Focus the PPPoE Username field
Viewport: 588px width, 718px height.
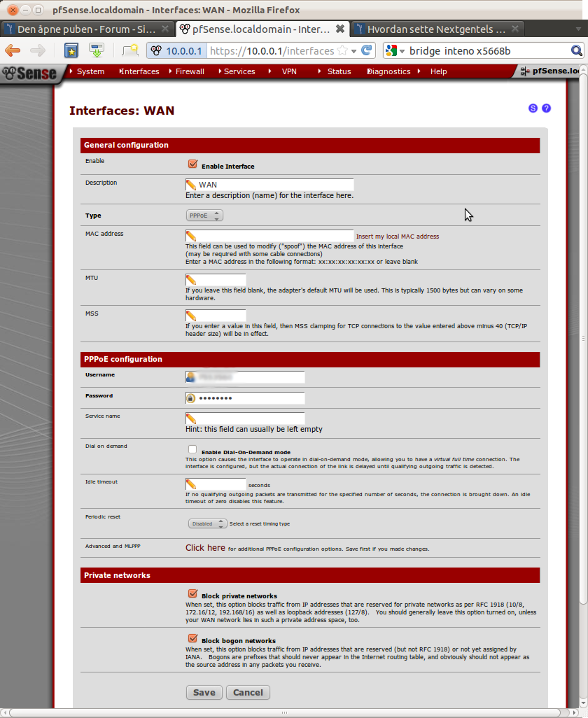click(x=245, y=377)
